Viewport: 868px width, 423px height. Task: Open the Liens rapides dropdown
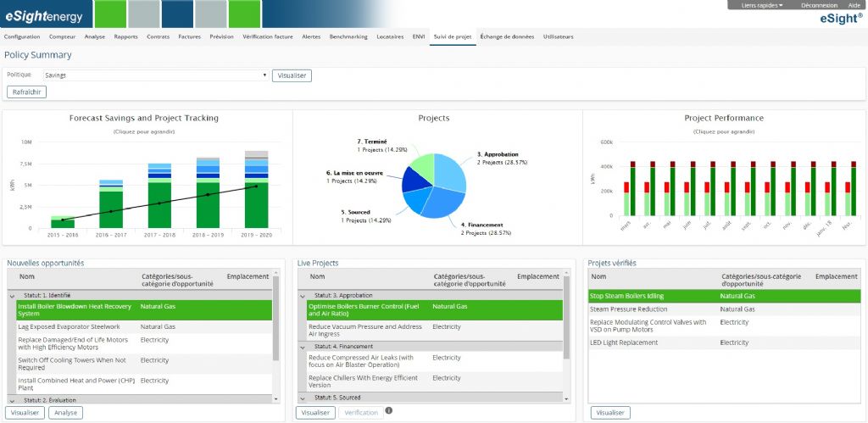click(761, 5)
